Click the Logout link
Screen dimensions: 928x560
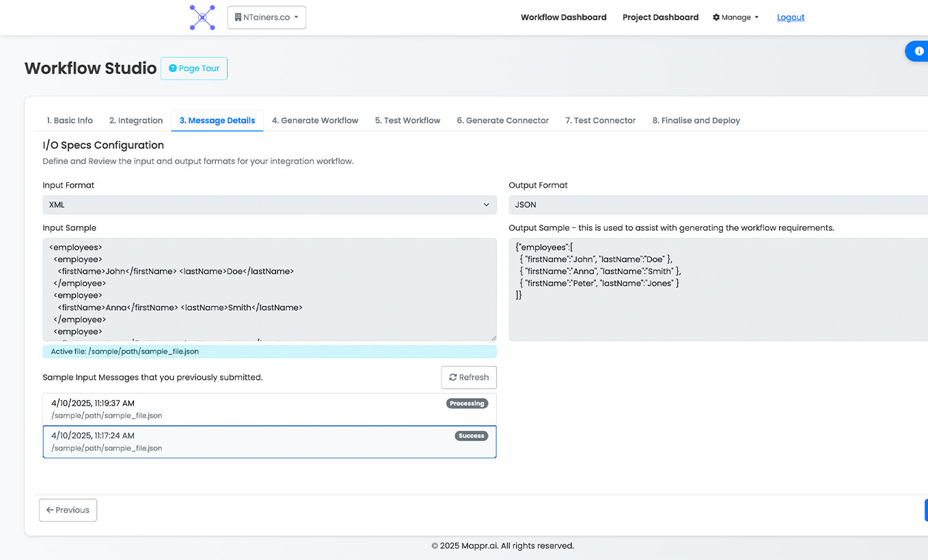[x=791, y=18]
